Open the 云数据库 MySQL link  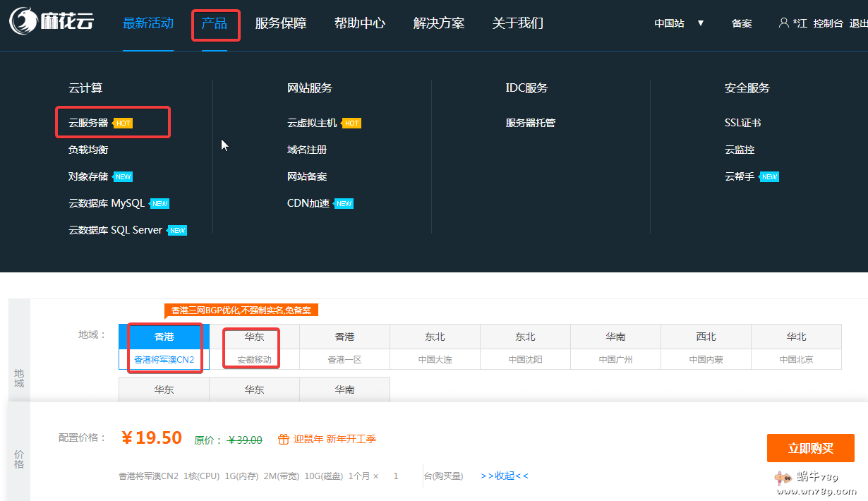[x=107, y=203]
